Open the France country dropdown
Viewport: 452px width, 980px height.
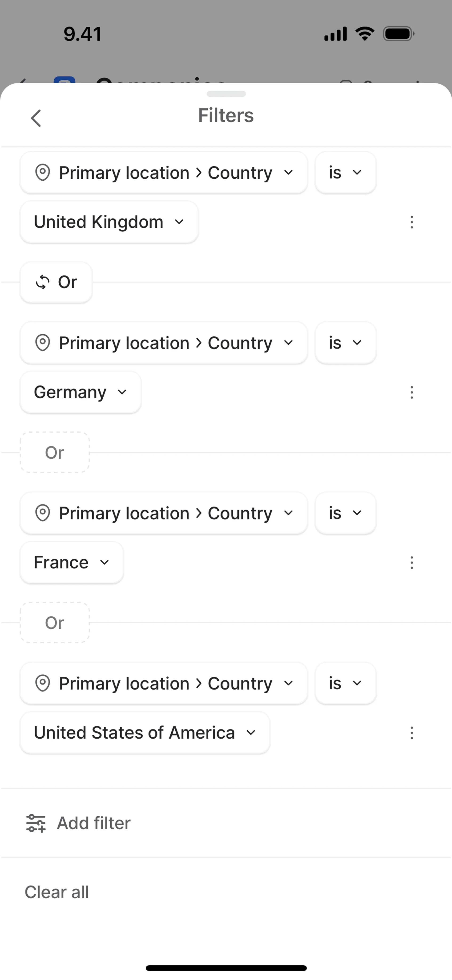tap(72, 563)
